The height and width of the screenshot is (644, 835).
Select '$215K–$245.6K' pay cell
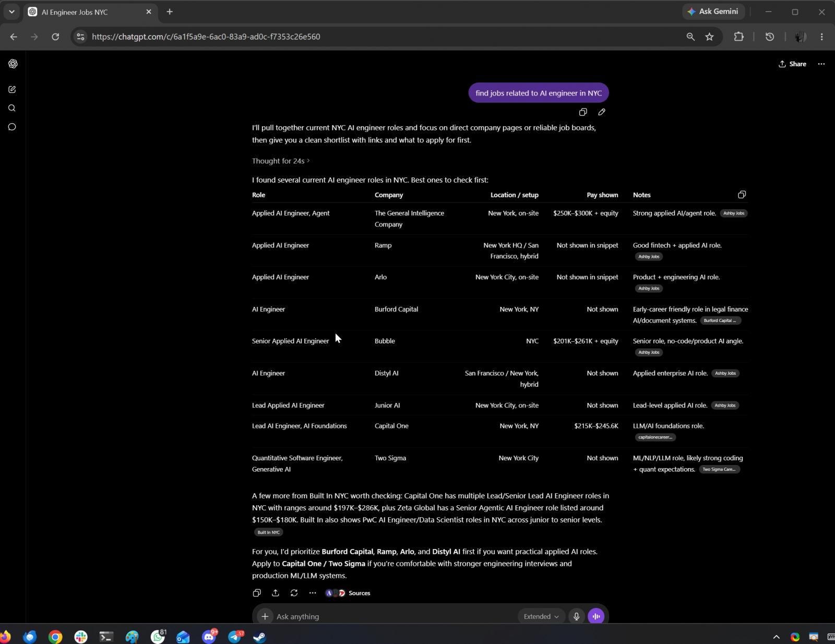pyautogui.click(x=597, y=426)
